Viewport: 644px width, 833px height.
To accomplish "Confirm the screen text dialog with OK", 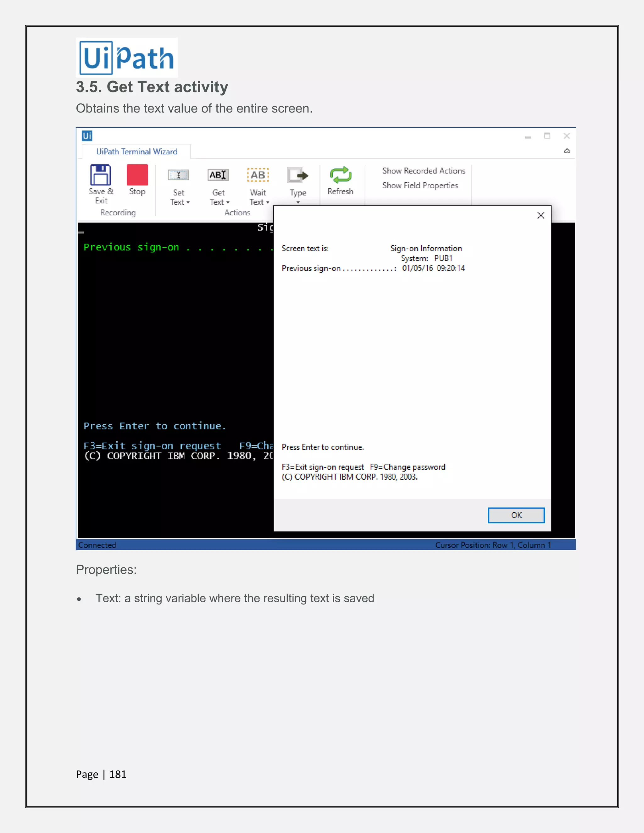I will 516,515.
